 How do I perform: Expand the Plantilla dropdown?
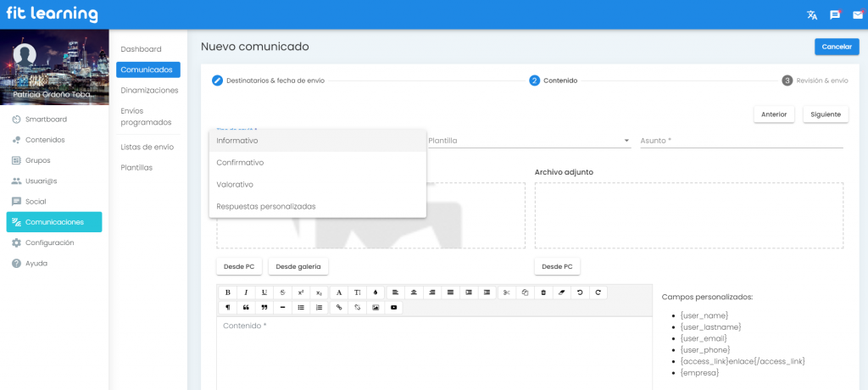pyautogui.click(x=530, y=141)
